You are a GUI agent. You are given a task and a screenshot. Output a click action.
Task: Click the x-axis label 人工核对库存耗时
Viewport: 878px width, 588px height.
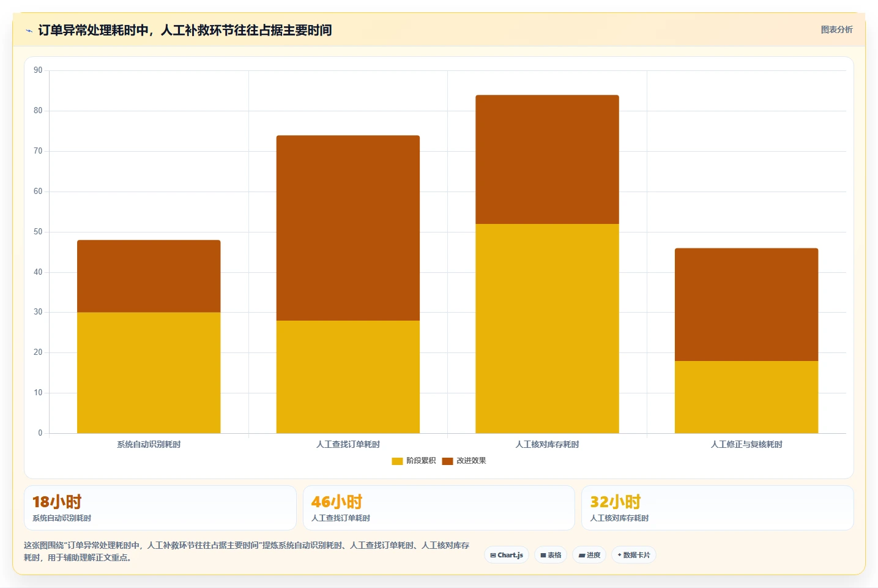pyautogui.click(x=547, y=444)
